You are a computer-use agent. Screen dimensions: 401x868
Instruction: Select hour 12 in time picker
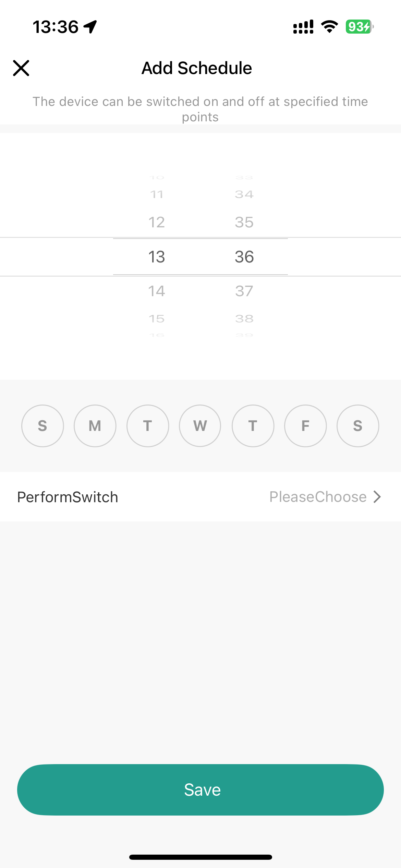coord(157,222)
